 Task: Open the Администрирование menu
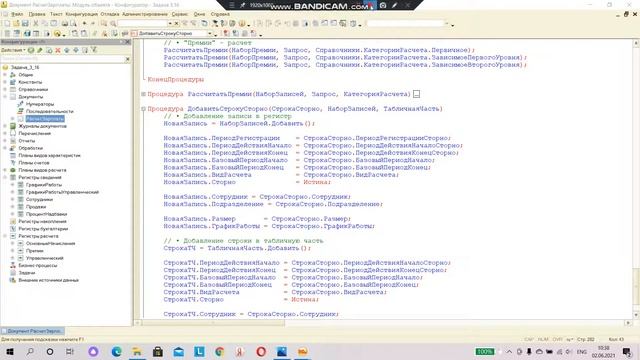pyautogui.click(x=145, y=14)
